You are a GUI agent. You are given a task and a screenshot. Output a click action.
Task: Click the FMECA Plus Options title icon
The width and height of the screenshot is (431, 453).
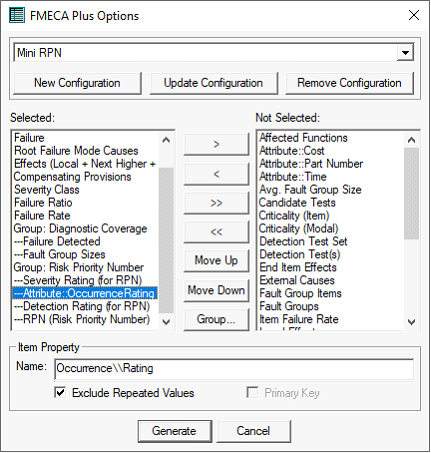pos(17,15)
